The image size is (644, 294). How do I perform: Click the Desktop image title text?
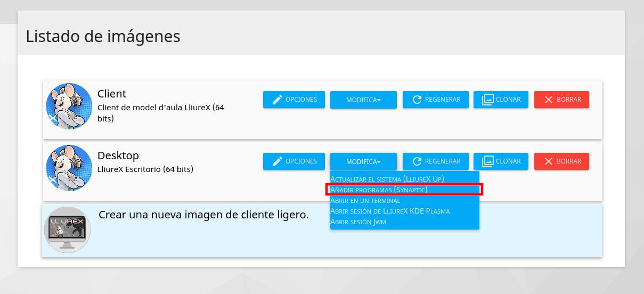click(x=118, y=156)
